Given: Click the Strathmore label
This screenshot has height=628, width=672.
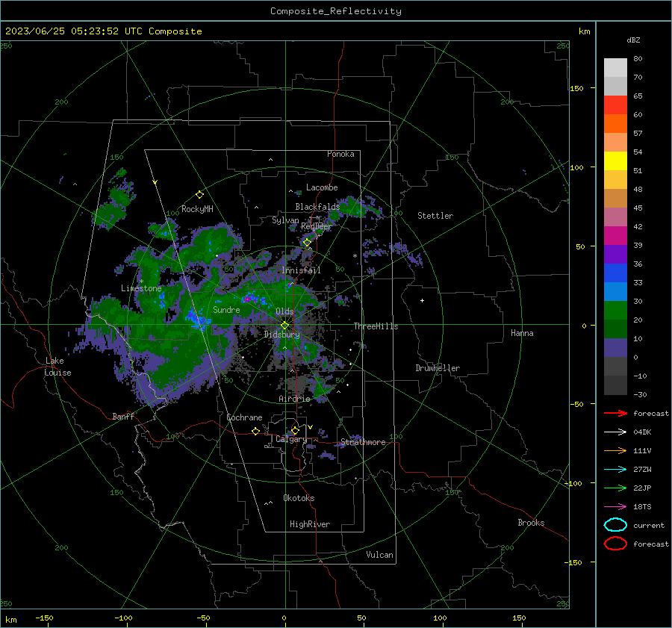Looking at the screenshot, I should (x=363, y=442).
